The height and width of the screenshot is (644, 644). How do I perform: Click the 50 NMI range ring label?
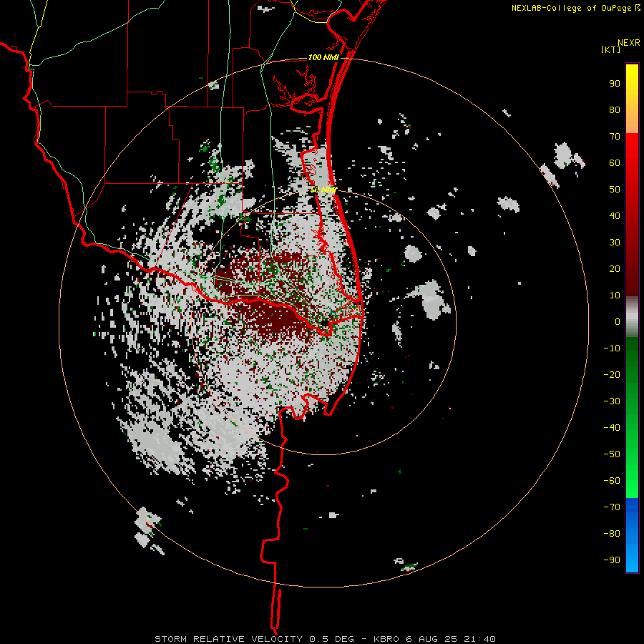323,190
